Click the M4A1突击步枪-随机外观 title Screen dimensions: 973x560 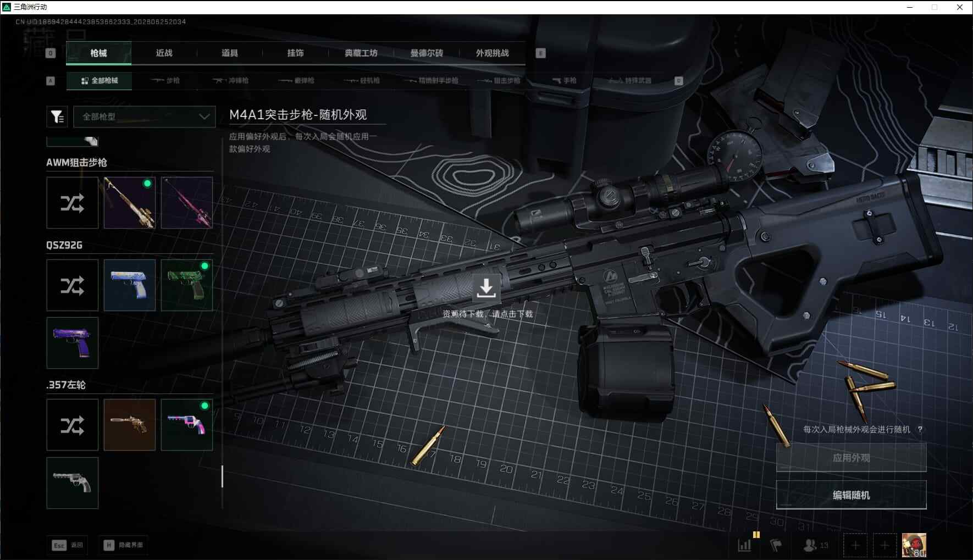298,114
